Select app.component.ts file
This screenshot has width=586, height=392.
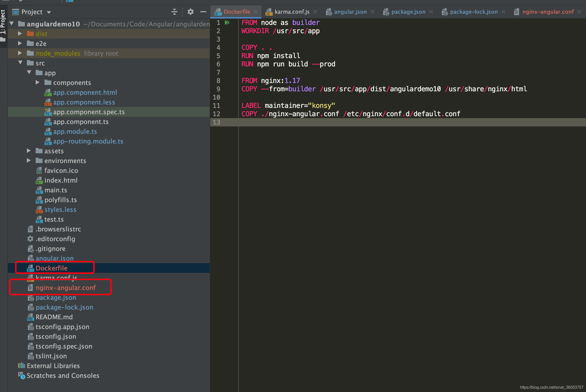coord(109,122)
